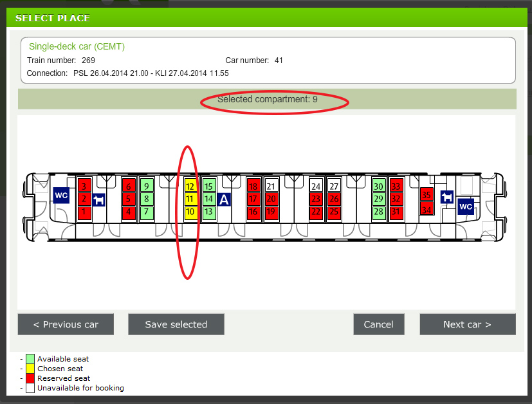532x404 pixels.
Task: Click the connection PSL-KLI details text
Action: [151, 73]
